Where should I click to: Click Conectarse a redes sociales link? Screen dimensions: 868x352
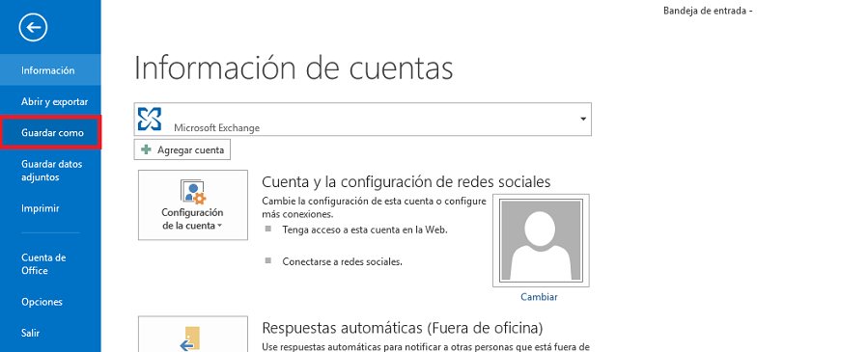click(342, 261)
